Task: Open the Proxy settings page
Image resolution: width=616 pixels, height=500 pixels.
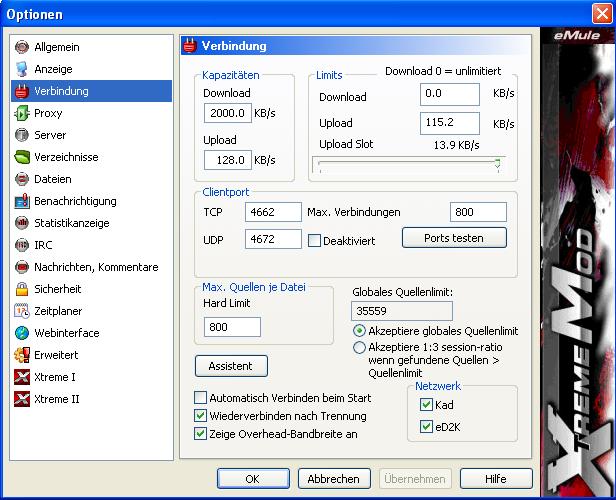Action: 92,113
